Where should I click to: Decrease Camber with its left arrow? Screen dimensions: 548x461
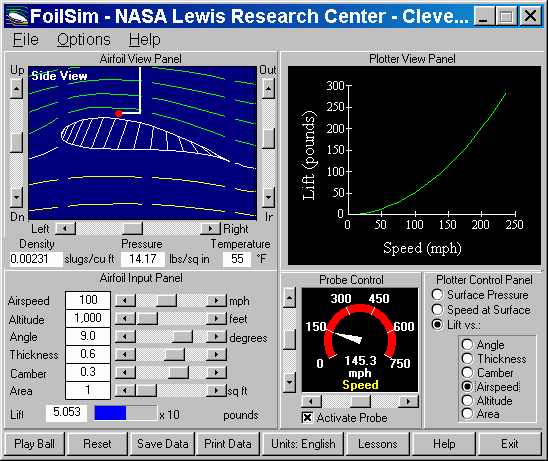pyautogui.click(x=125, y=373)
